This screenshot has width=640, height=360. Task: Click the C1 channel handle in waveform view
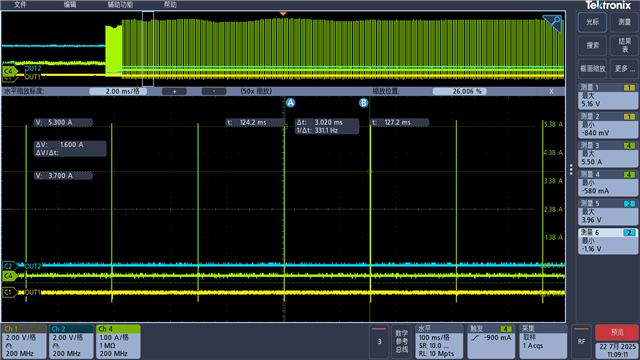pyautogui.click(x=9, y=292)
